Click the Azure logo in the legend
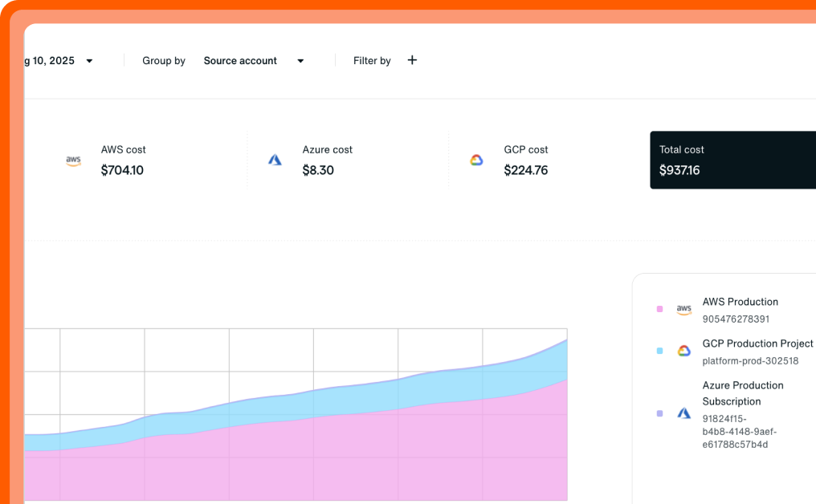 (x=683, y=413)
